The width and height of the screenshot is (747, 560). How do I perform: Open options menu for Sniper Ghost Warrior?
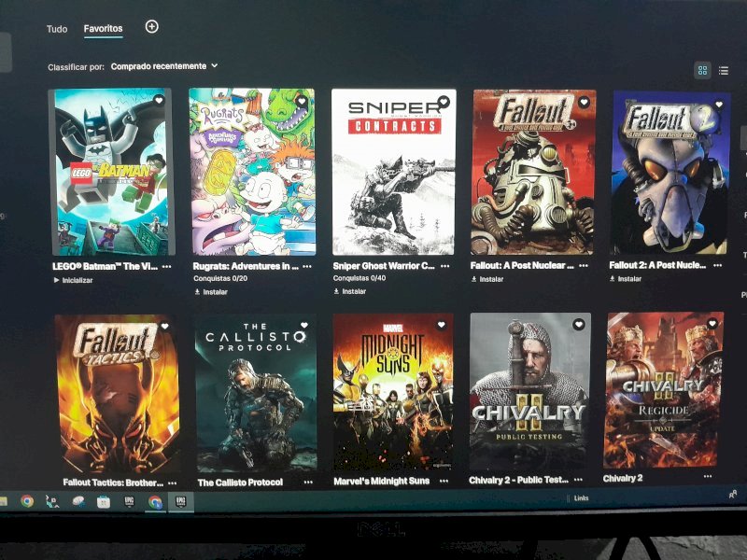tap(445, 266)
